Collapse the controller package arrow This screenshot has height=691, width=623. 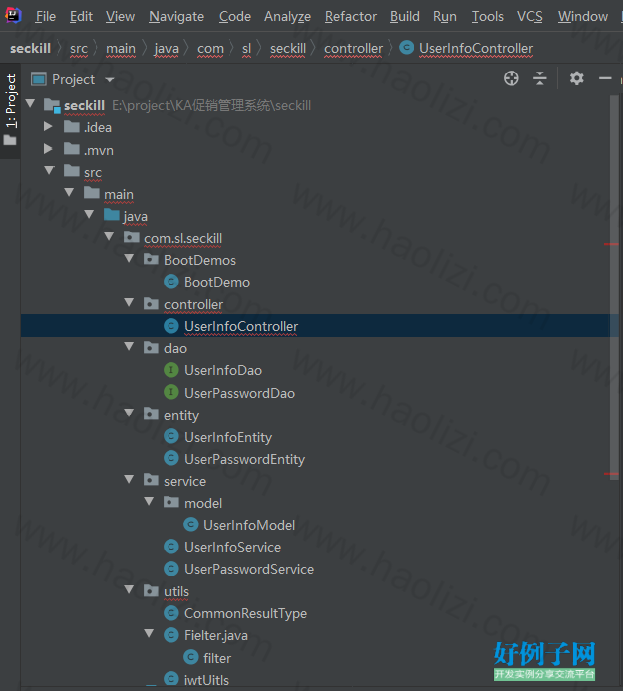tap(129, 303)
